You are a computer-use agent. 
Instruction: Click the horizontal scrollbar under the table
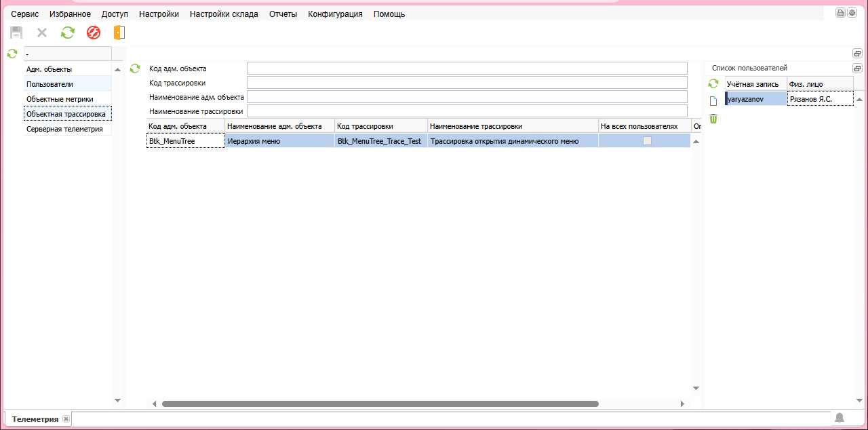[380, 404]
